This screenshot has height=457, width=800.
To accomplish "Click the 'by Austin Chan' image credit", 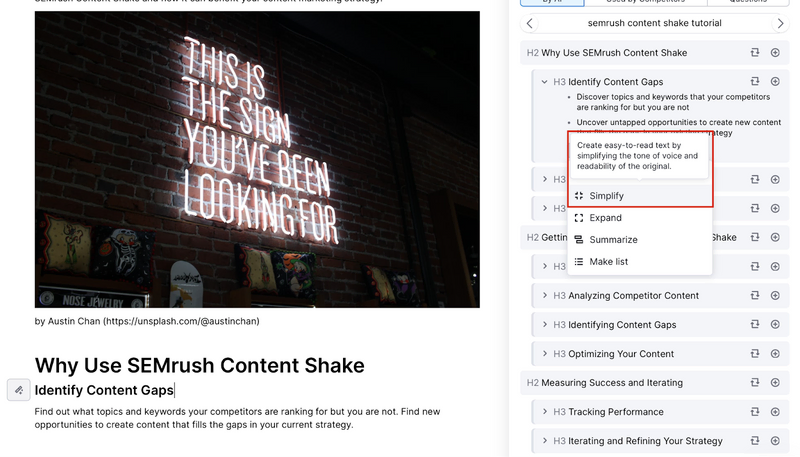I will [147, 321].
